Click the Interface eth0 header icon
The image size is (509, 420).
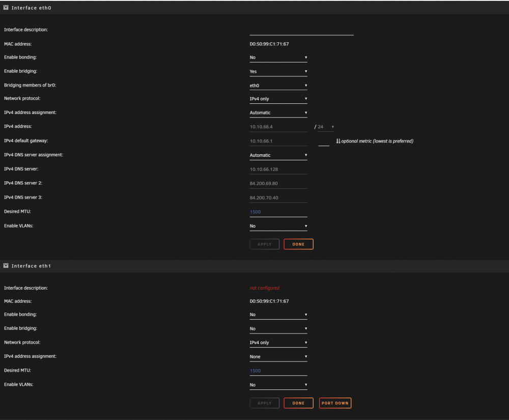point(6,8)
